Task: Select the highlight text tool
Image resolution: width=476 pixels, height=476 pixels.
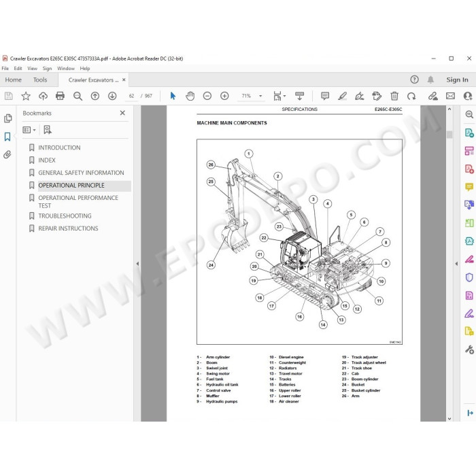Action: point(343,97)
